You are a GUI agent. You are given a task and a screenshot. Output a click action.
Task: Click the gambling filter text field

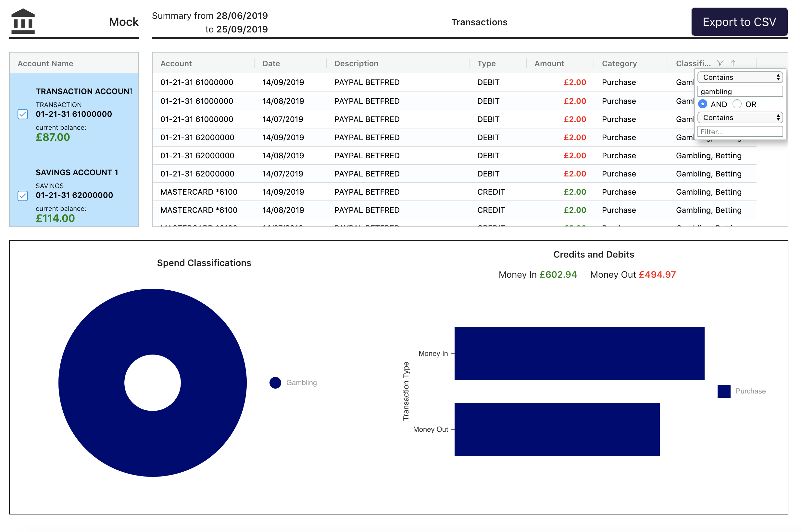click(x=740, y=91)
